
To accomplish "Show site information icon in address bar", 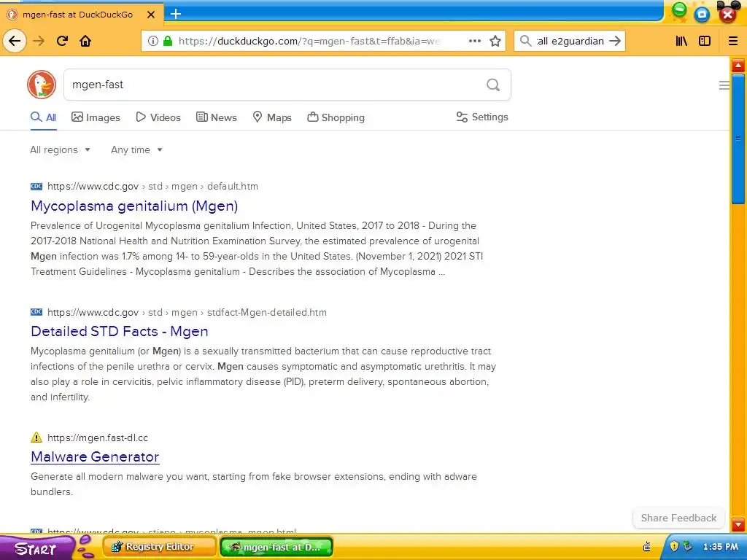I will [153, 41].
